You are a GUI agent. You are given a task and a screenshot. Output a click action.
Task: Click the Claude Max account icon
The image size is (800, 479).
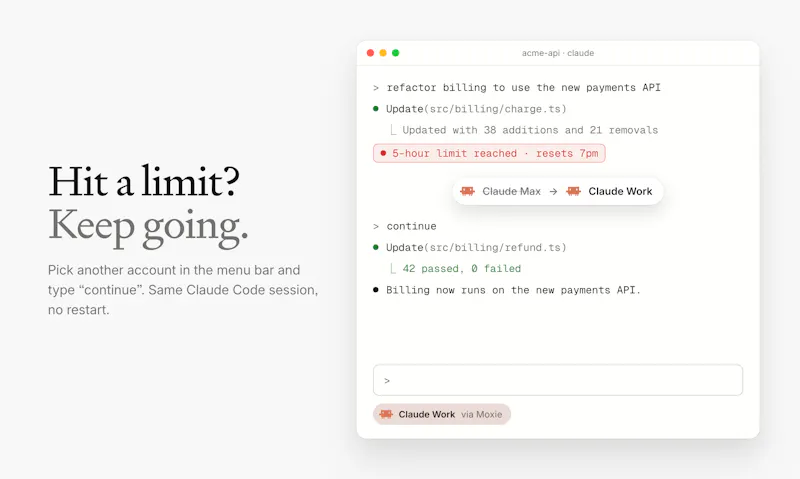point(467,191)
